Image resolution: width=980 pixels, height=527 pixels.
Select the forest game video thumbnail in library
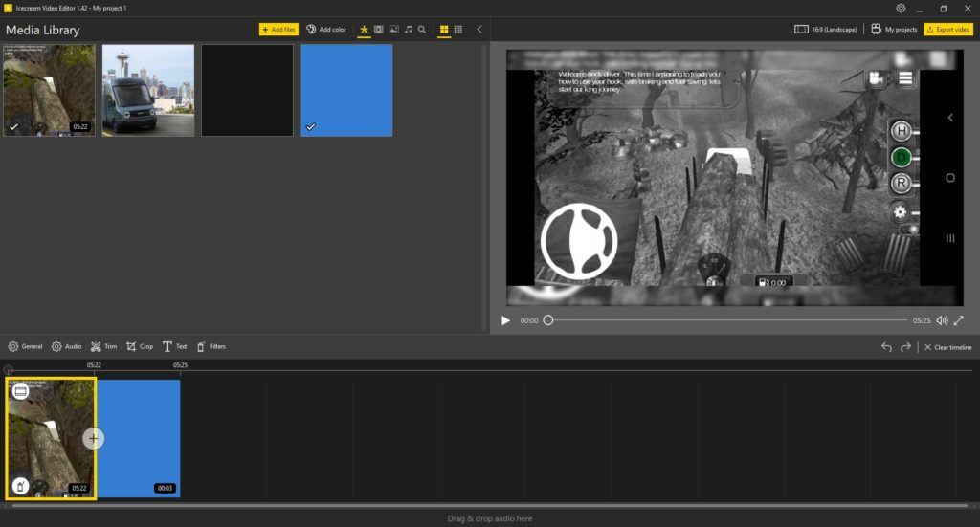point(50,90)
